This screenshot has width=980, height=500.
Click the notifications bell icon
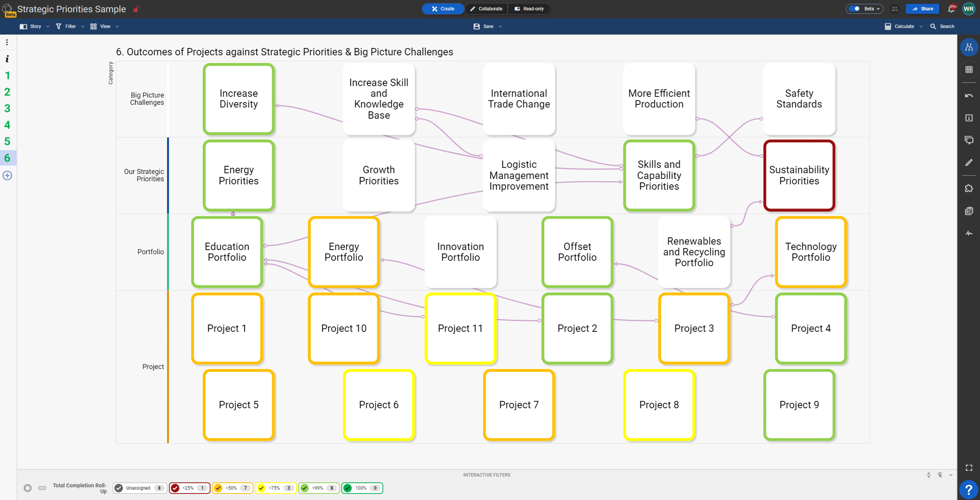(x=951, y=9)
